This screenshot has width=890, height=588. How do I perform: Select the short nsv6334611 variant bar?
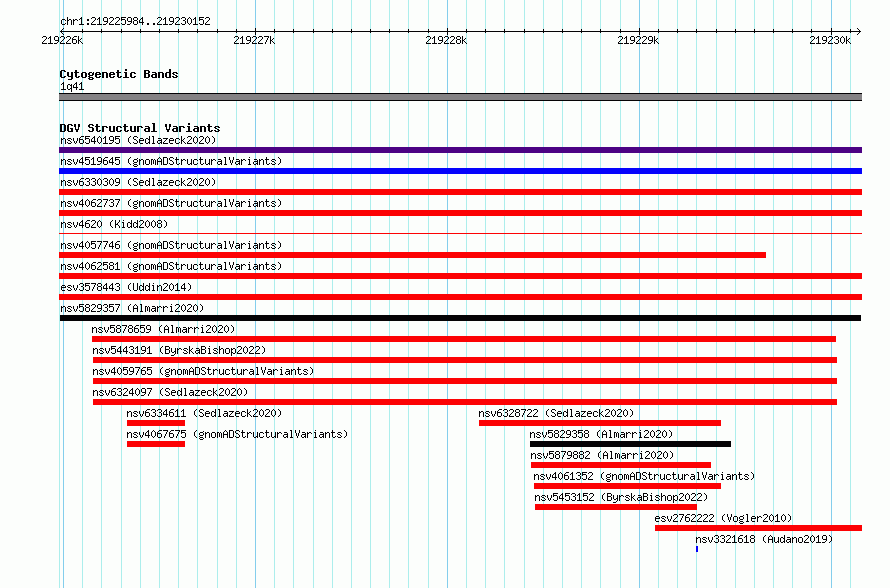(x=156, y=423)
